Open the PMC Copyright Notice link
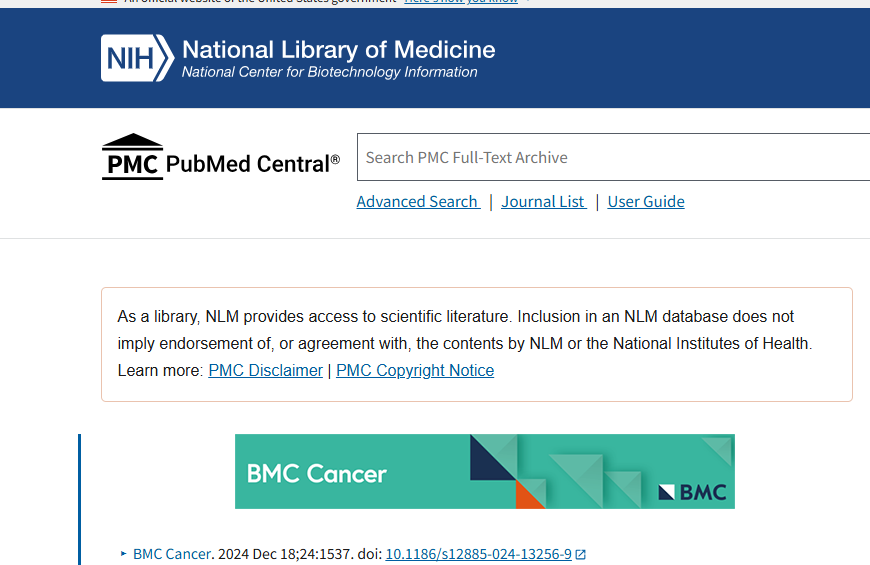Screen dimensions: 870x565 (415, 371)
